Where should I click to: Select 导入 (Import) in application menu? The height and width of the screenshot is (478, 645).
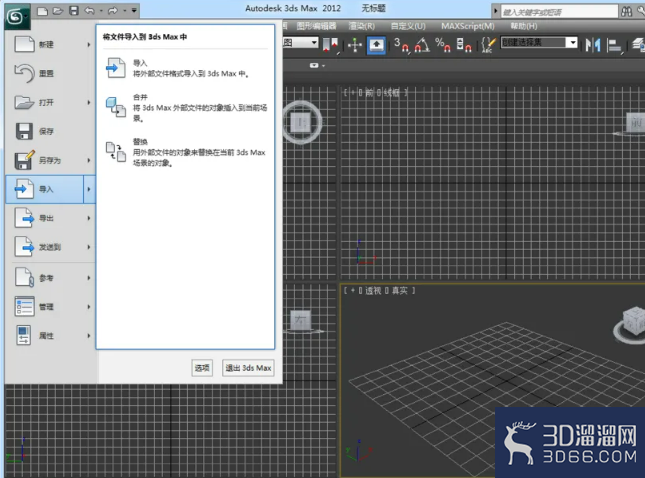(x=44, y=189)
